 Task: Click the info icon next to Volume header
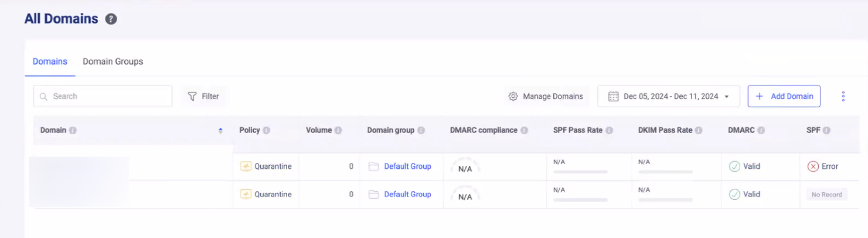(338, 130)
